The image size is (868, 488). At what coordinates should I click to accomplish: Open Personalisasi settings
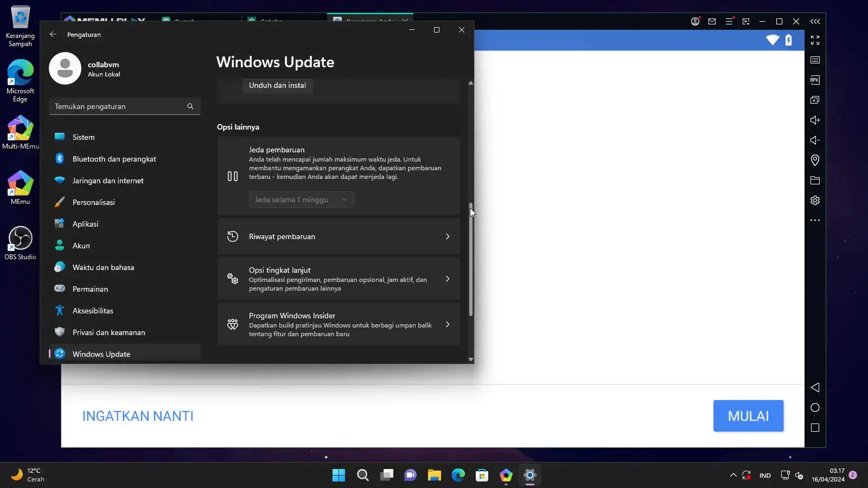[x=125, y=202]
